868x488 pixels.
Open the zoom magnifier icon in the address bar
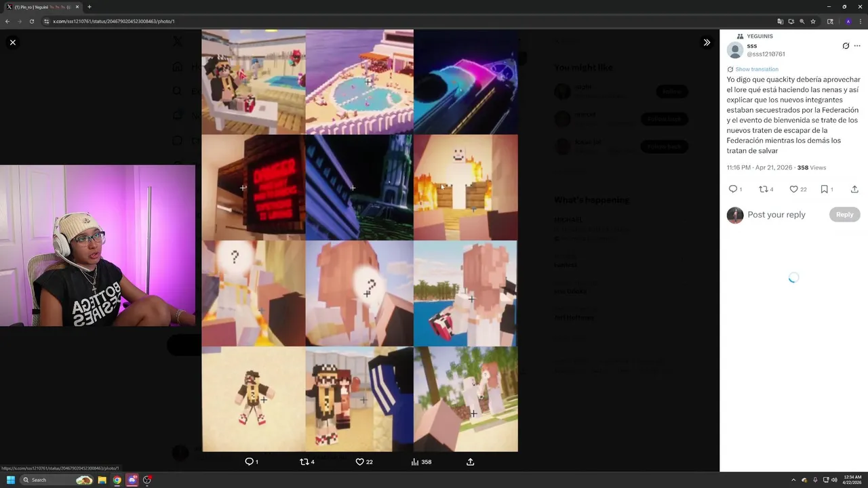point(802,21)
